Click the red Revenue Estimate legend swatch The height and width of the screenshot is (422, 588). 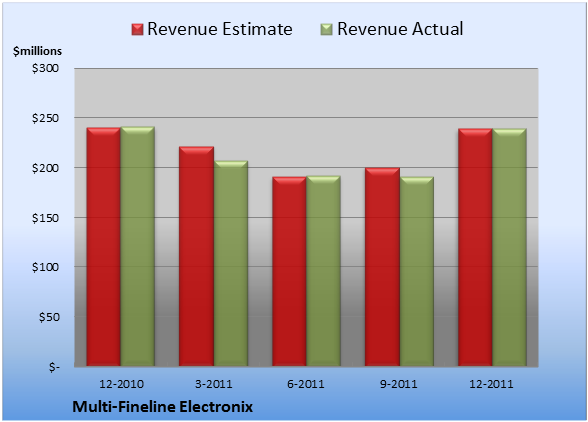pyautogui.click(x=137, y=29)
